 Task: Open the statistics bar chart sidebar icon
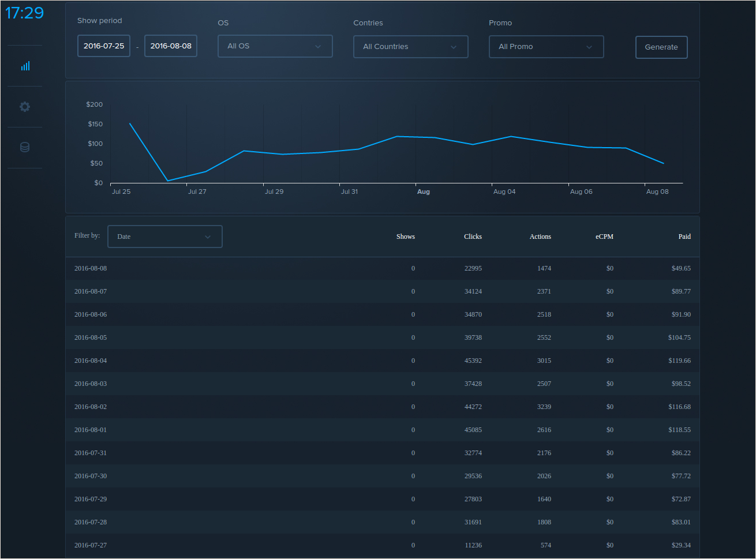(x=25, y=66)
